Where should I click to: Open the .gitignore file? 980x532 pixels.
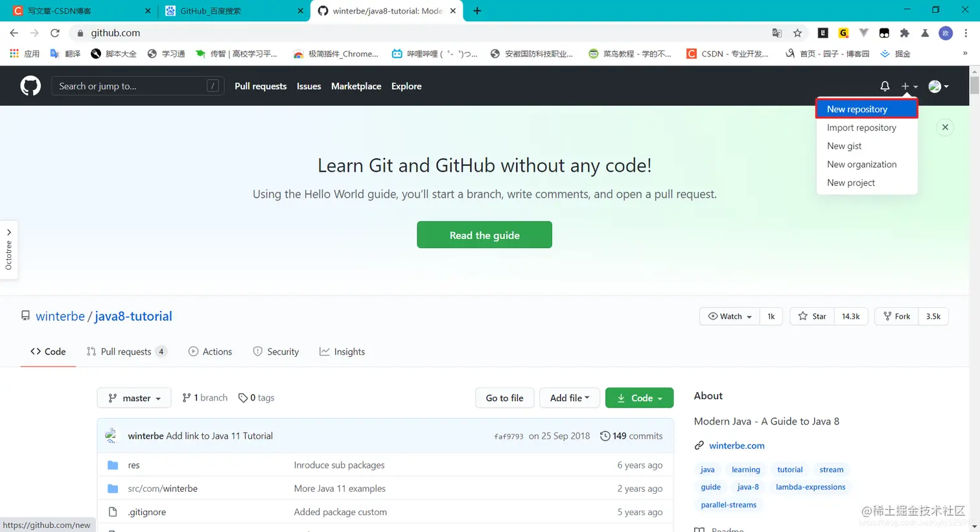pos(147,512)
